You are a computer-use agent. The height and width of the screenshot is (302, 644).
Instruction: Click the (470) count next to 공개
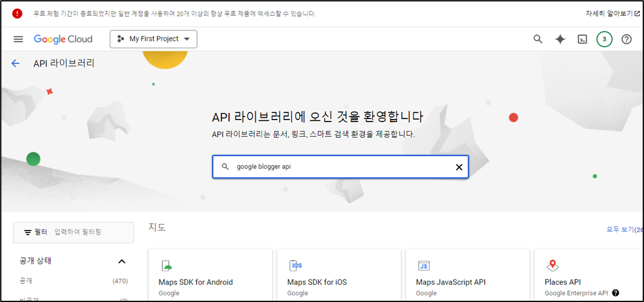point(120,281)
